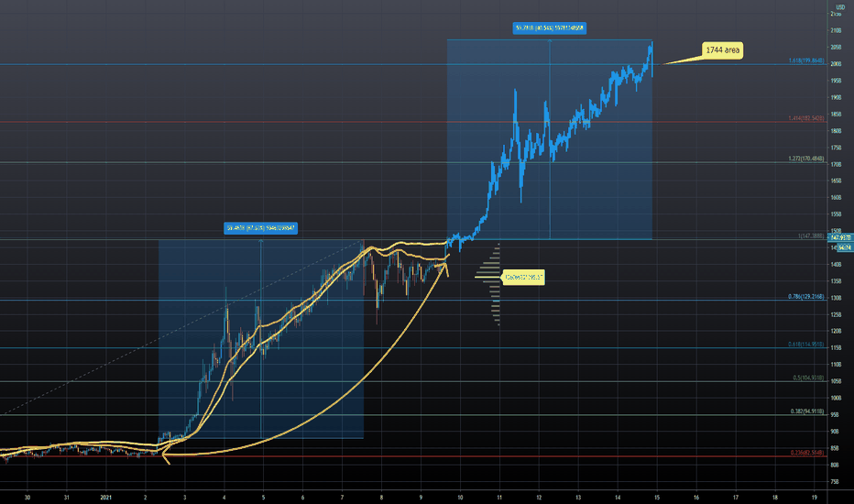Select the blue range label above the upper box
Image resolution: width=854 pixels, height=504 pixels.
(549, 27)
